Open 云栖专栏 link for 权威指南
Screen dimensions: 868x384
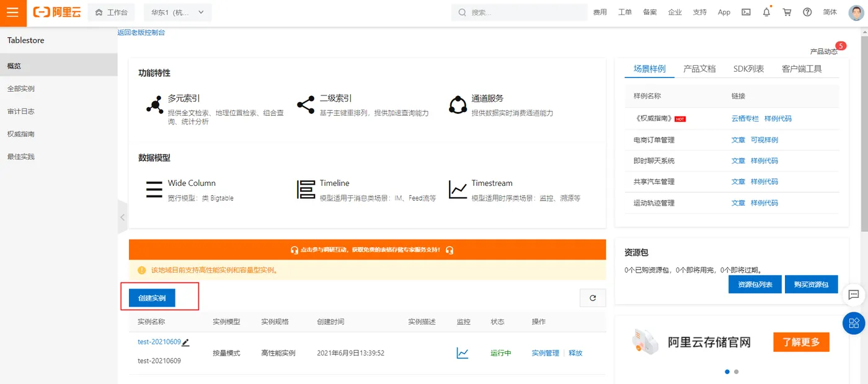745,118
